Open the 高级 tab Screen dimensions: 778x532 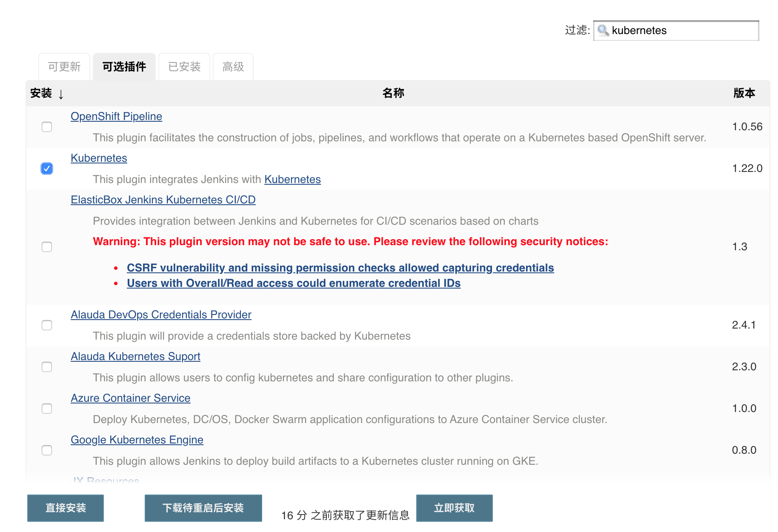(233, 67)
